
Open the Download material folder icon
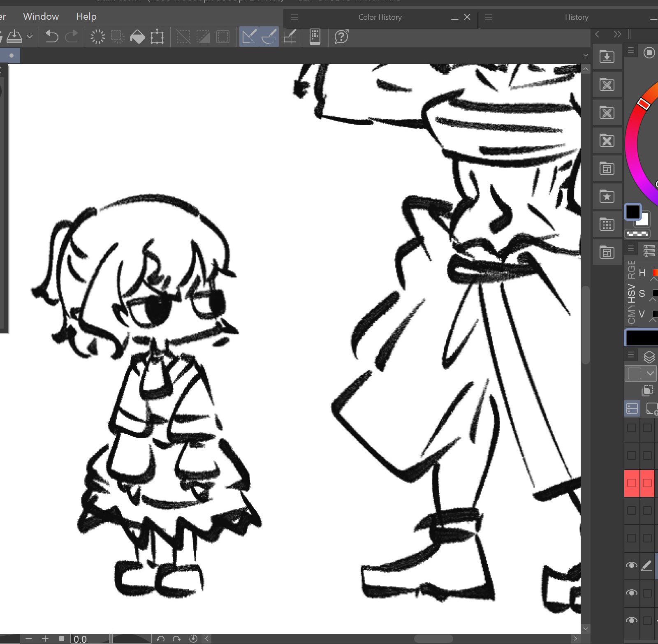tap(607, 57)
